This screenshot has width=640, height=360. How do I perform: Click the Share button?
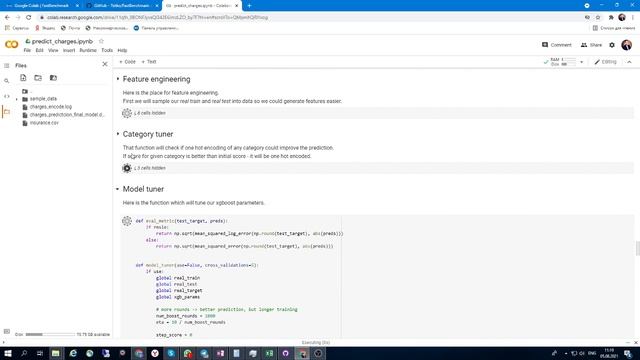(591, 45)
